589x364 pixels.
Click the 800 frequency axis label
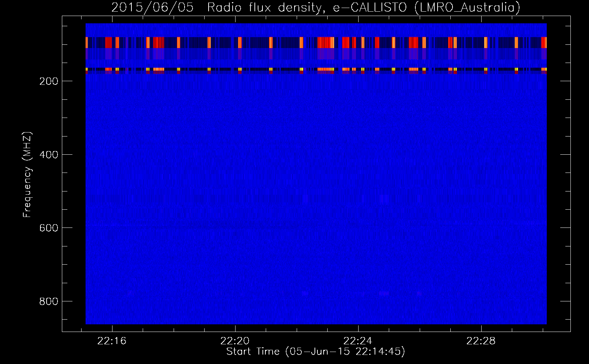tap(48, 301)
